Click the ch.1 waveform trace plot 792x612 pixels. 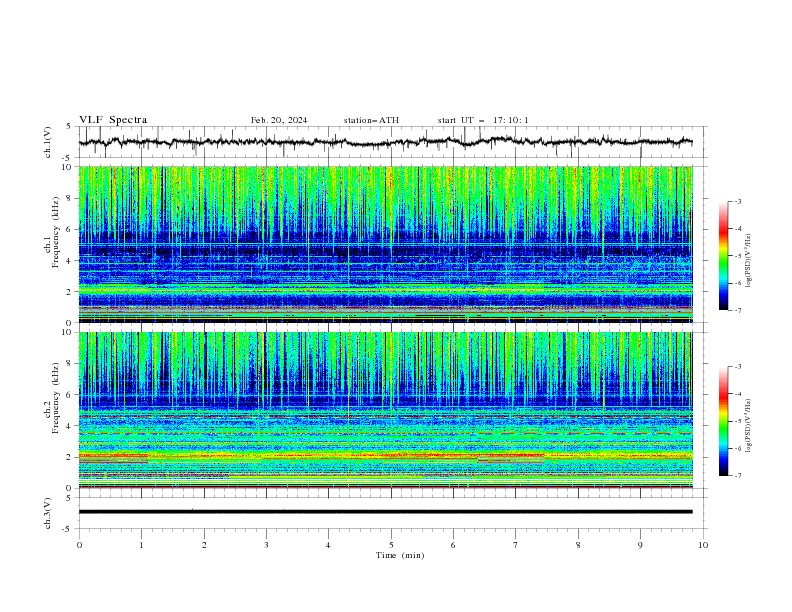pyautogui.click(x=386, y=142)
